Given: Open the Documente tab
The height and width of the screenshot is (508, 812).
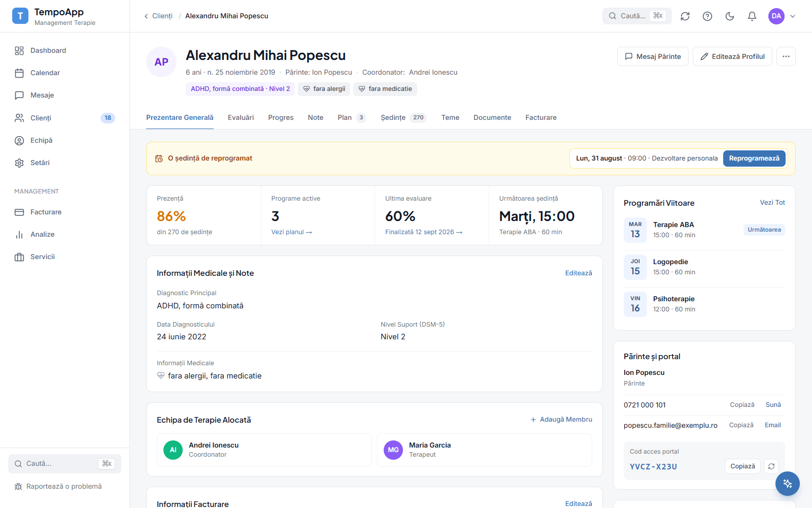Looking at the screenshot, I should [492, 117].
